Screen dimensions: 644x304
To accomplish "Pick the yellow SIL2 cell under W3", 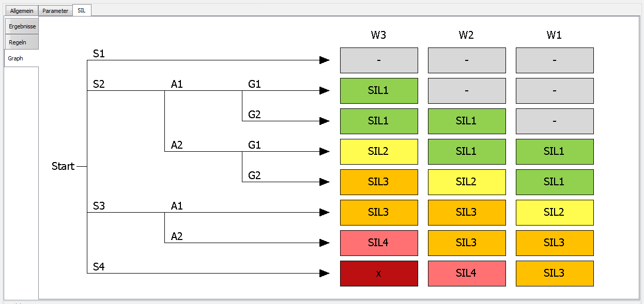I will pyautogui.click(x=379, y=152).
